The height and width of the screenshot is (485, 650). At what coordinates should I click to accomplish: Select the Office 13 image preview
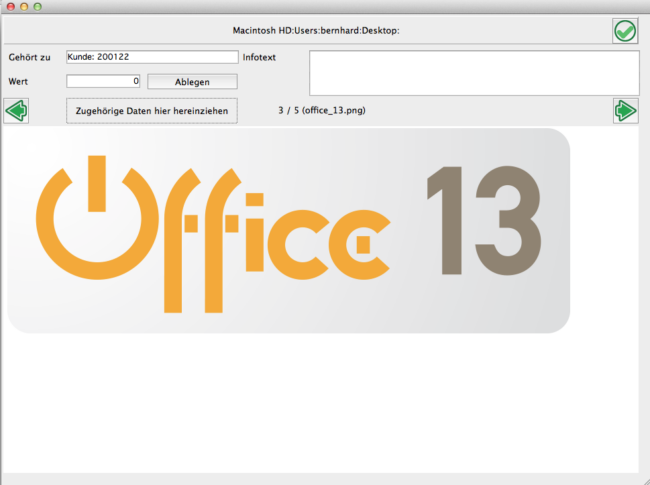pyautogui.click(x=288, y=230)
